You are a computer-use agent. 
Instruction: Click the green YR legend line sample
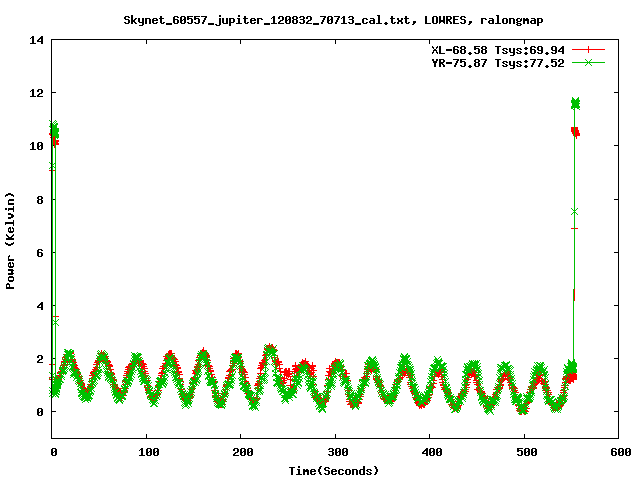pyautogui.click(x=588, y=63)
